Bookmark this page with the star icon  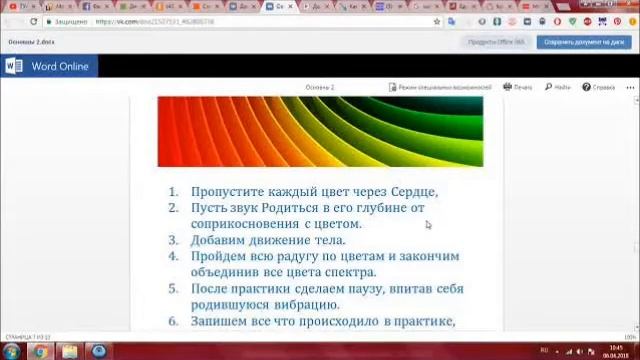(437, 22)
